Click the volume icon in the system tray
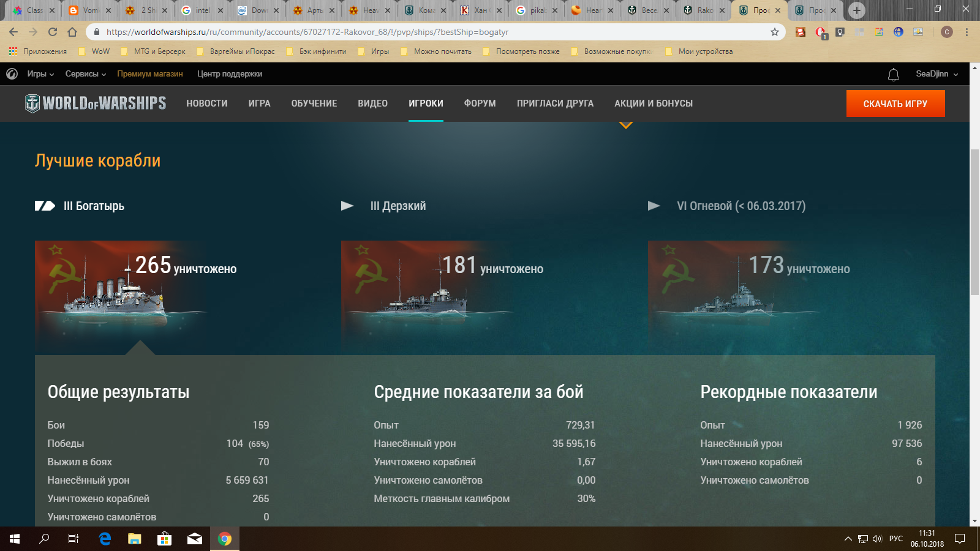The width and height of the screenshot is (980, 551). [877, 539]
